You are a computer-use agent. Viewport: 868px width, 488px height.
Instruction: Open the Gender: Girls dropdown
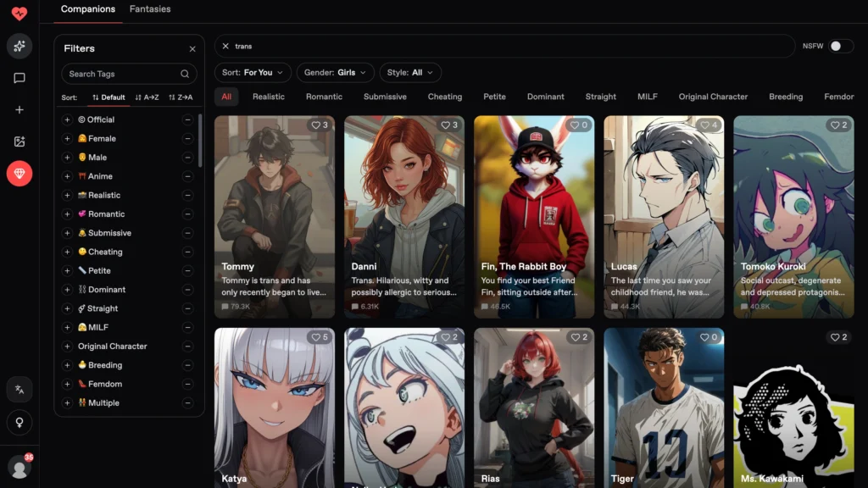(335, 73)
